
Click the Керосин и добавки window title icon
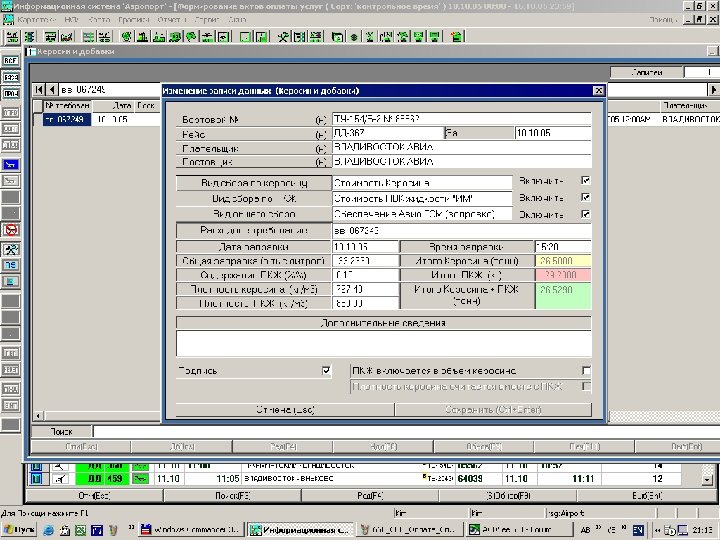pos(30,51)
